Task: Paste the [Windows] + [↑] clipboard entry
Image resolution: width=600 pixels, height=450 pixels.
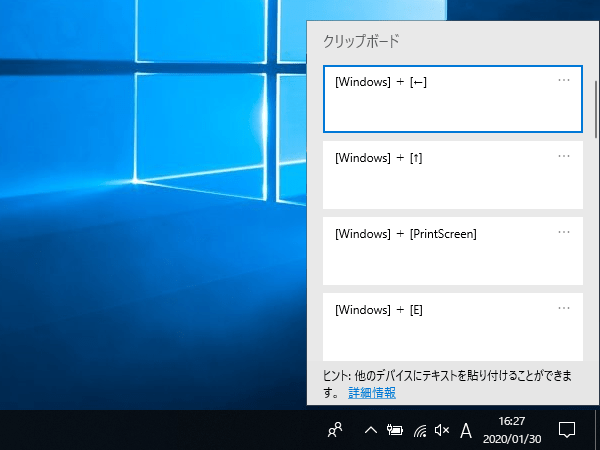Action: click(x=440, y=176)
